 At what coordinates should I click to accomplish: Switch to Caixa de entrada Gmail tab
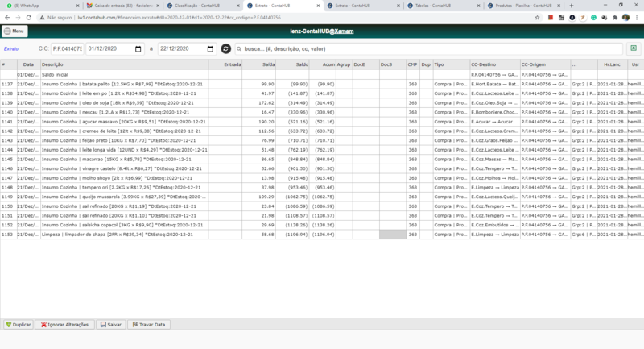pos(123,6)
